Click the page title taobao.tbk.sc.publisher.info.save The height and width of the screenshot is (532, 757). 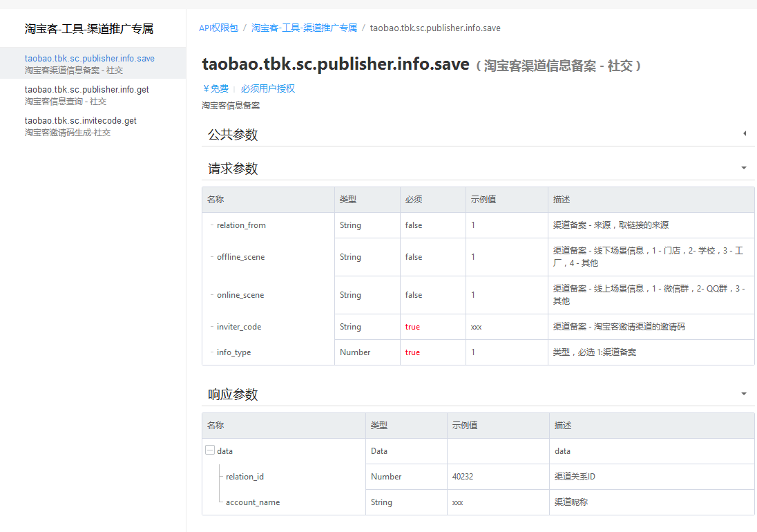pos(336,64)
